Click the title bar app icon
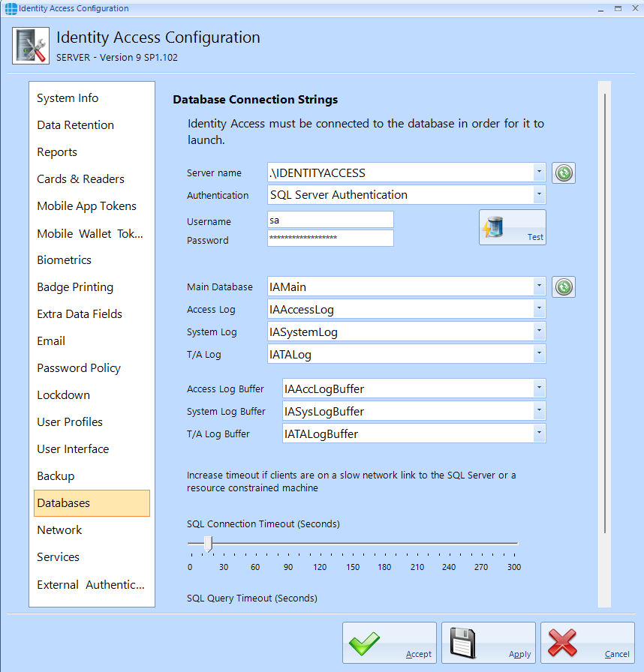Viewport: 644px width, 672px height. coord(11,8)
